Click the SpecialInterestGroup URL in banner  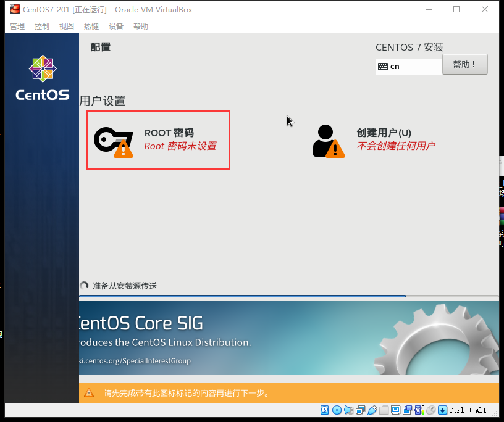point(135,361)
